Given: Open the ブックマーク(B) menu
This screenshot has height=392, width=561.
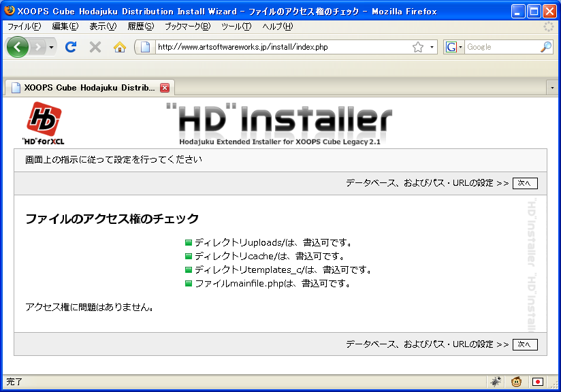Looking at the screenshot, I should click(187, 27).
